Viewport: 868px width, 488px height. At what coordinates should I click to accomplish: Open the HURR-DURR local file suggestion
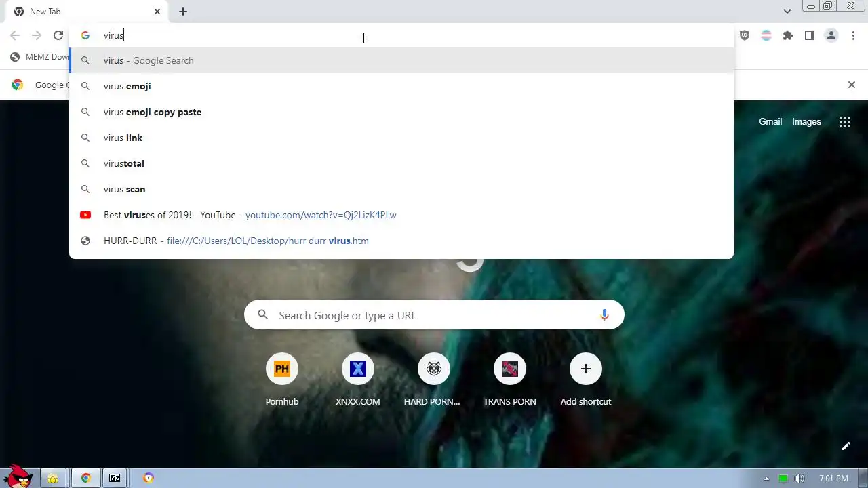pos(401,241)
